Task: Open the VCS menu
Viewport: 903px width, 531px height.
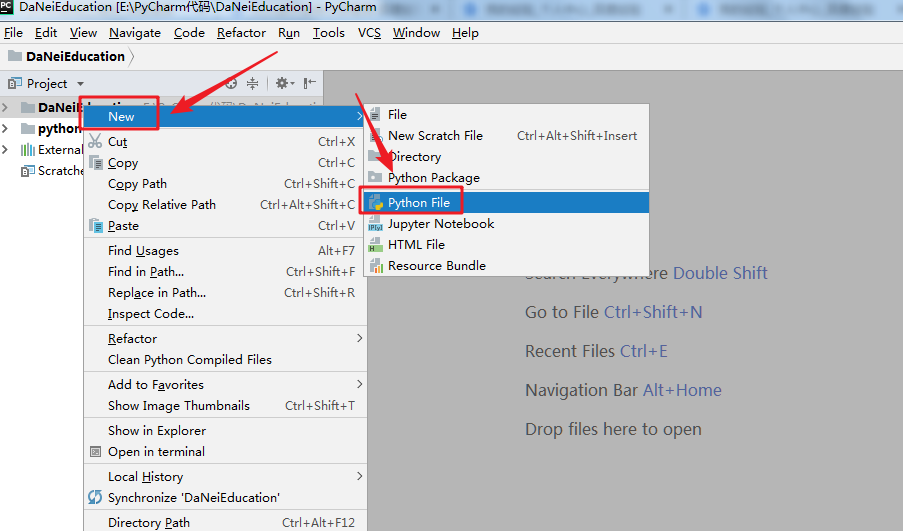Action: pos(369,33)
